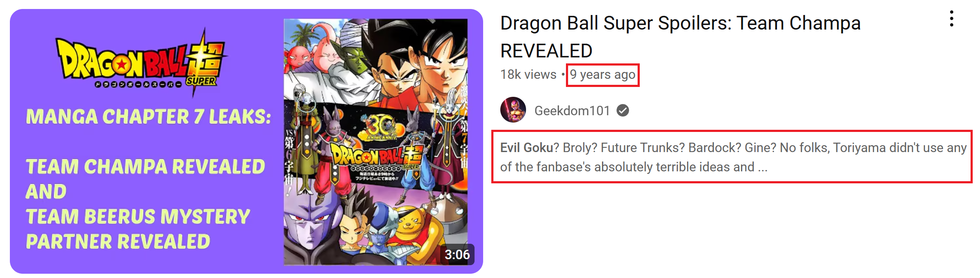The image size is (980, 278).
Task: Click the 30th anniversary emblem on manga cover
Action: (x=381, y=128)
